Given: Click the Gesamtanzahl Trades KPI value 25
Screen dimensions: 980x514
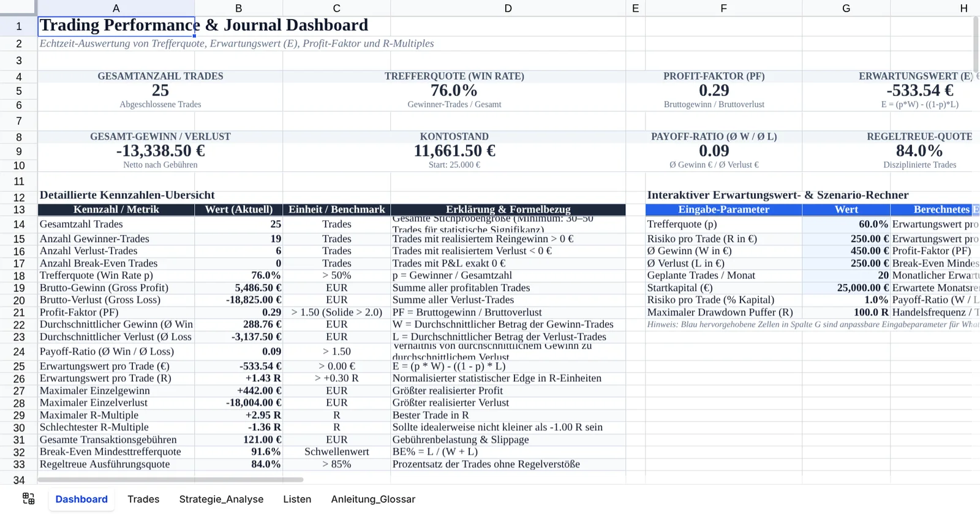Looking at the screenshot, I should tap(160, 91).
